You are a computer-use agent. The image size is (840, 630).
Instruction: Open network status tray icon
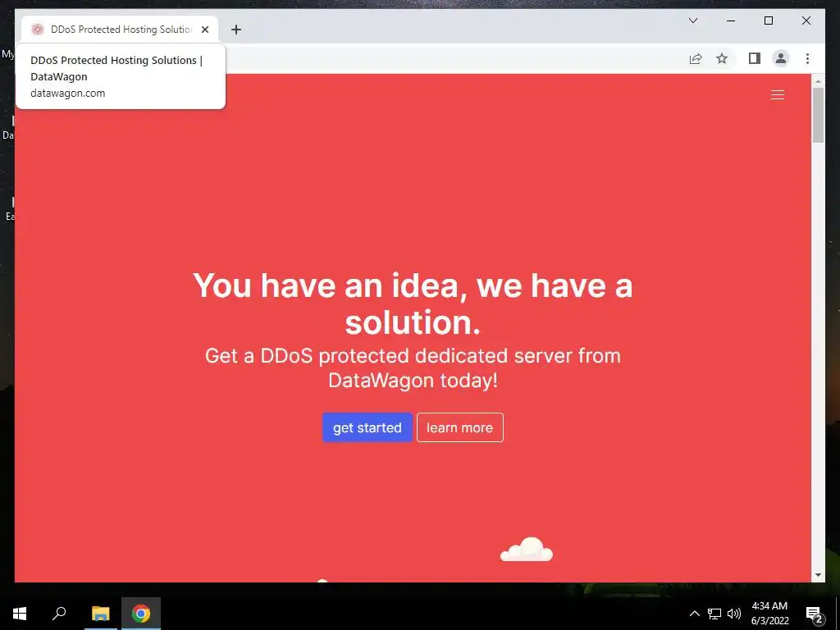[714, 614]
